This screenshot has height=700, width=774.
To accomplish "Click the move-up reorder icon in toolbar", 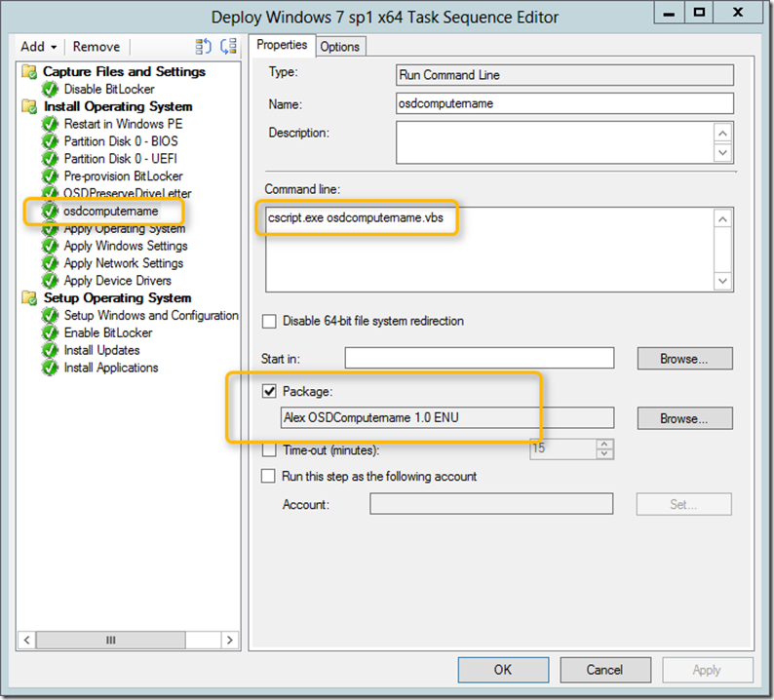I will (x=203, y=47).
